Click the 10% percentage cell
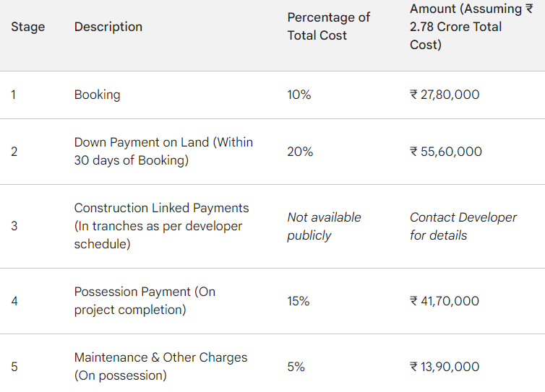This screenshot has width=545, height=392. (299, 95)
